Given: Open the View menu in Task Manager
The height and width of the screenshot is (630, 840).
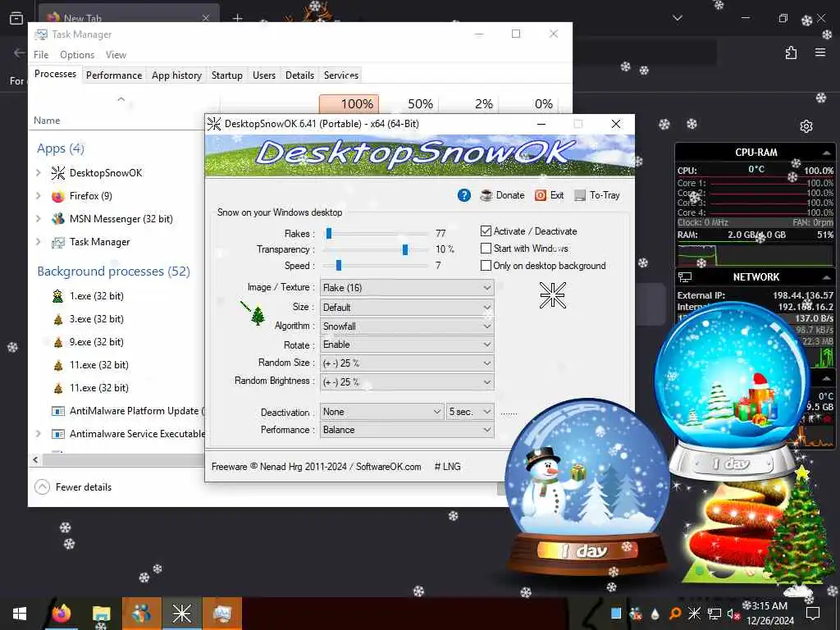Looking at the screenshot, I should 116,55.
